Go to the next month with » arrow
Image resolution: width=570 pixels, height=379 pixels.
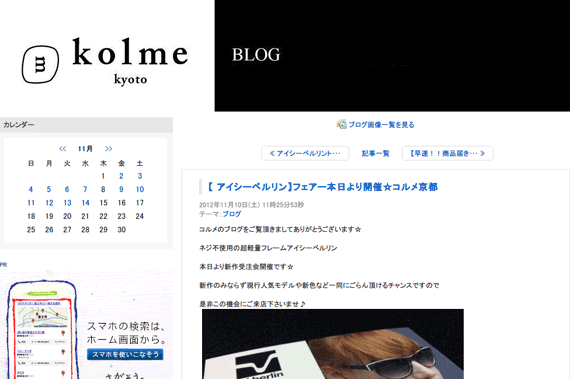[108, 149]
